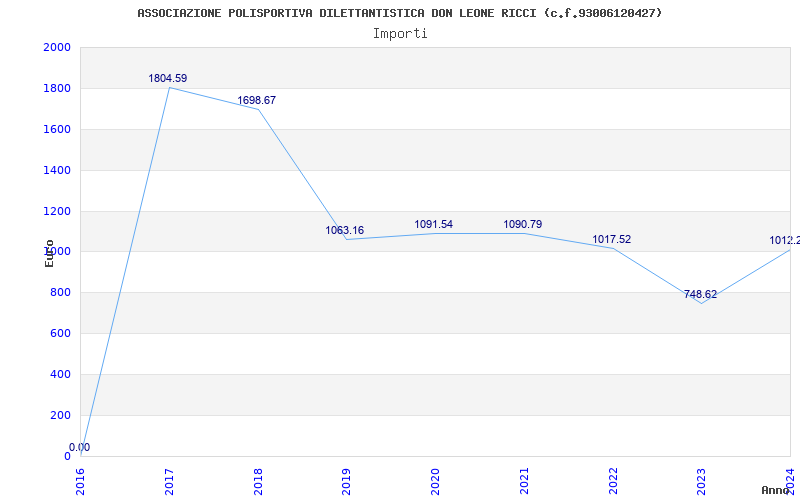Click the 1091.54 data label for 2020

(434, 224)
